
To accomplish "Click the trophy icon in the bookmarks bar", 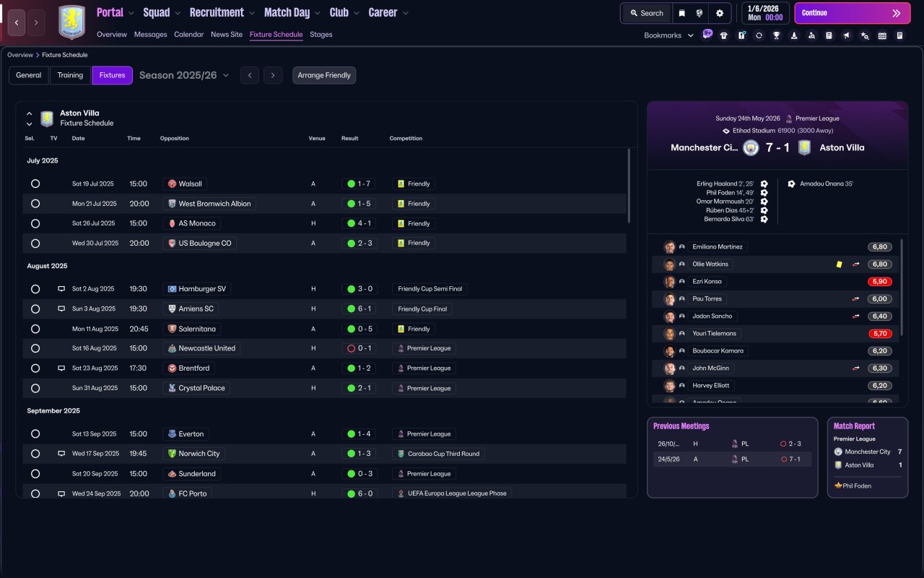I will (777, 35).
